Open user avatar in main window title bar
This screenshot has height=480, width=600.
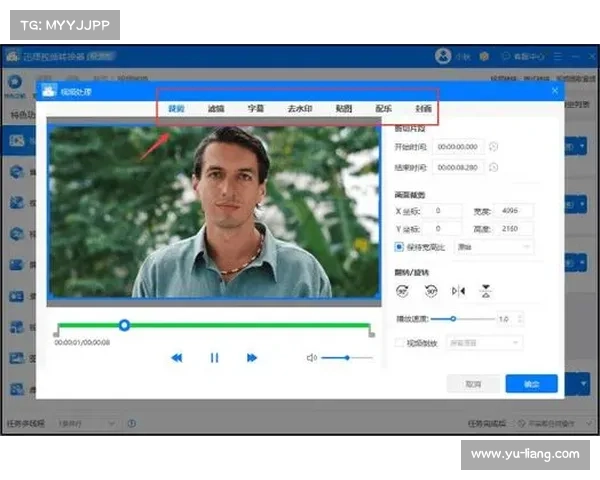click(x=443, y=56)
